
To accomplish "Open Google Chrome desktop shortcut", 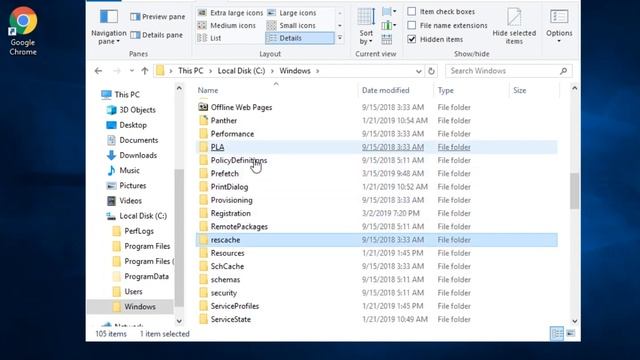I will (23, 31).
